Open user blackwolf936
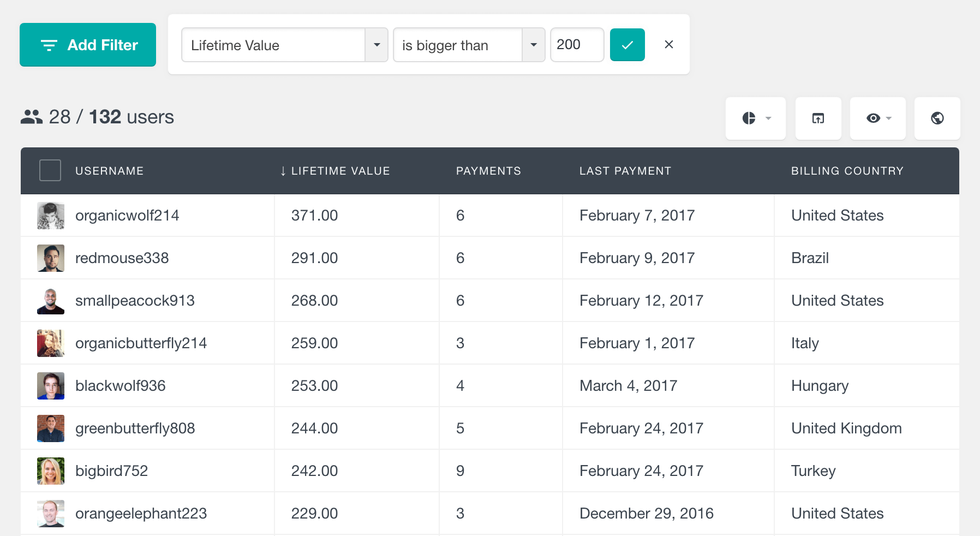 (121, 386)
